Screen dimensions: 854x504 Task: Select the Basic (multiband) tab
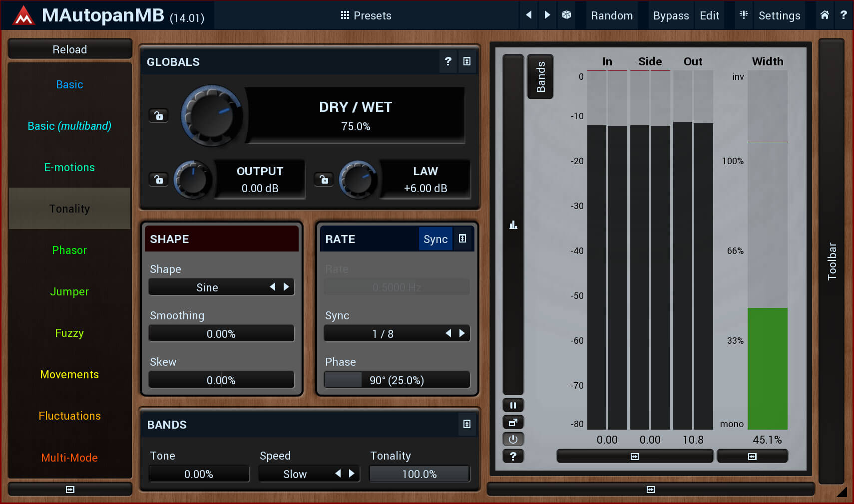click(69, 126)
